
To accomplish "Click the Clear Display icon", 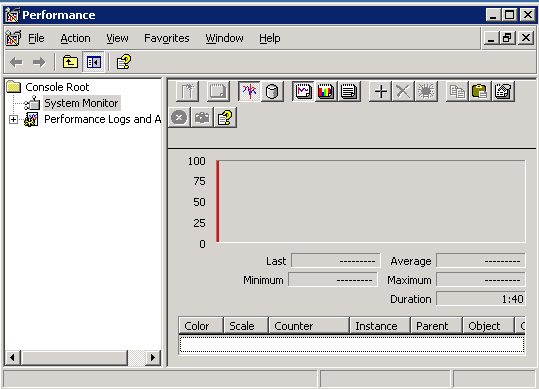I will [218, 91].
